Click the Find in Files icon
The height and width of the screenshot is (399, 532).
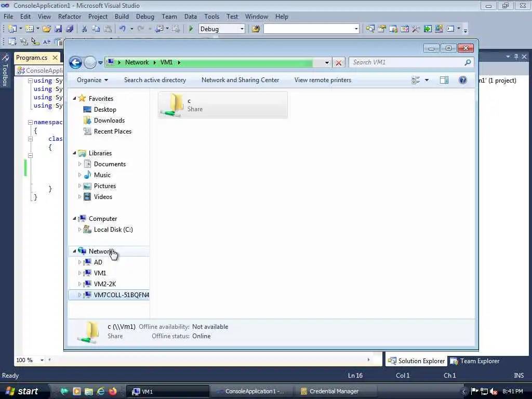point(256,29)
